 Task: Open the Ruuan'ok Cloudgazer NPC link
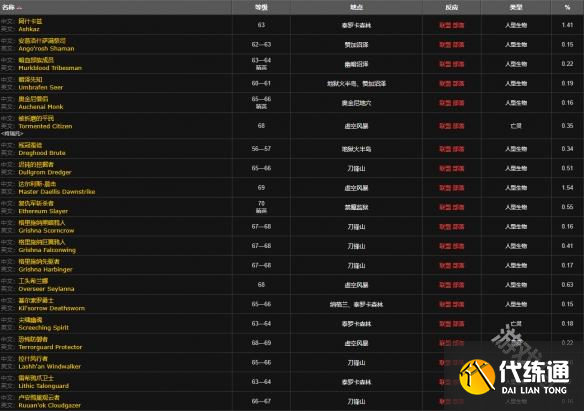click(50, 405)
